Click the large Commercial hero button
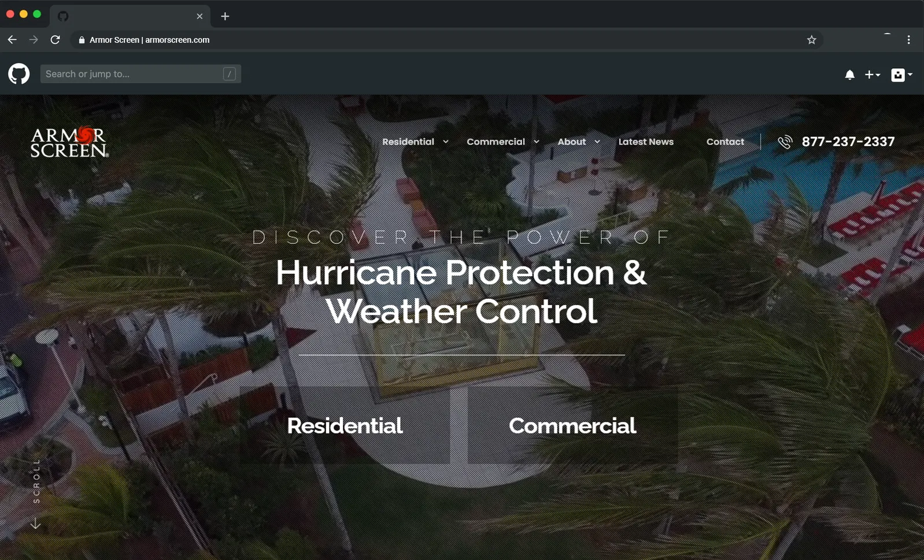 [x=572, y=426]
